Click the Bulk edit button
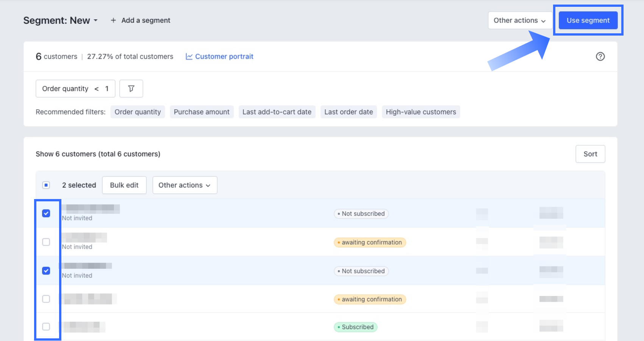 124,185
